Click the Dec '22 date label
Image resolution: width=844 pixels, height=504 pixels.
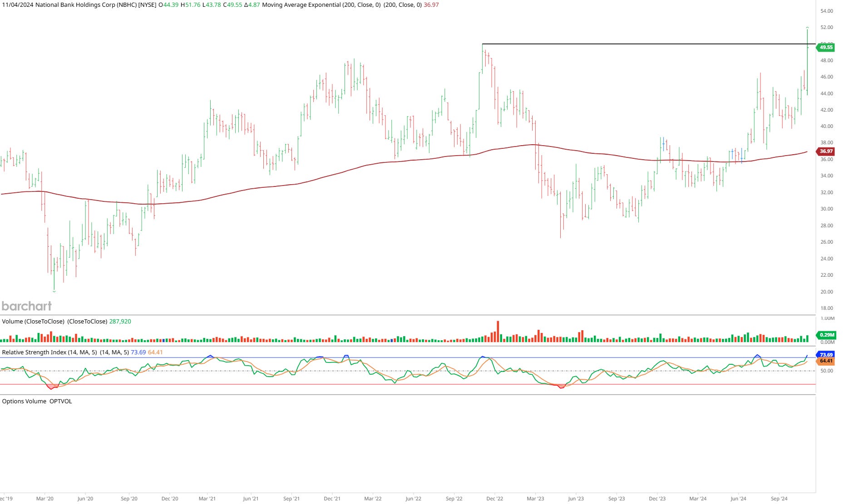[494, 499]
